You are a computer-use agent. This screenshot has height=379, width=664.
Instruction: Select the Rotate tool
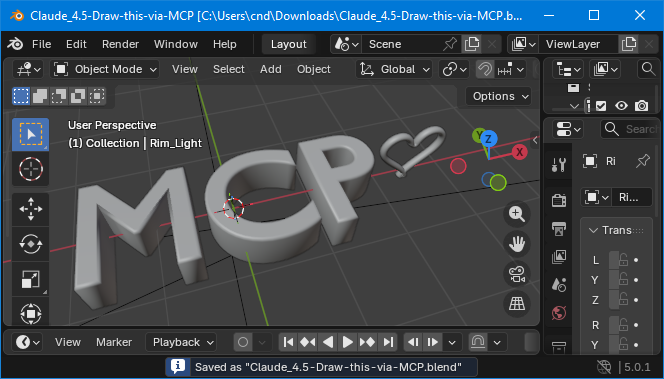(30, 244)
